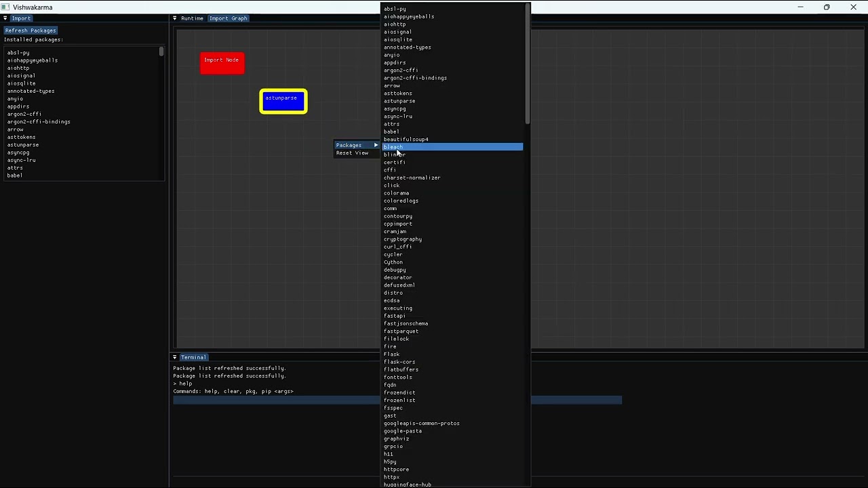The image size is (868, 488).
Task: Select filelock in packages submenu
Action: tap(452, 339)
